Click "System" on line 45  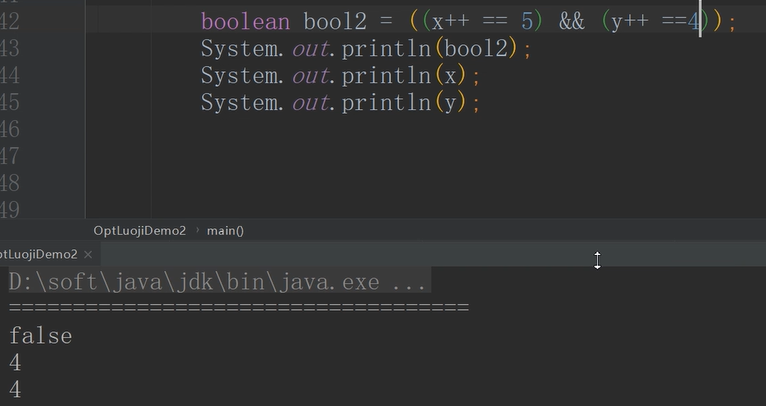(239, 103)
